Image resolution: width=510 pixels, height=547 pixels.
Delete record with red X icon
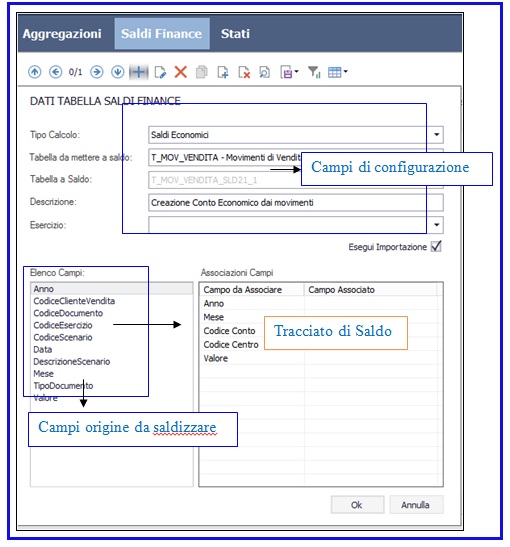click(181, 72)
